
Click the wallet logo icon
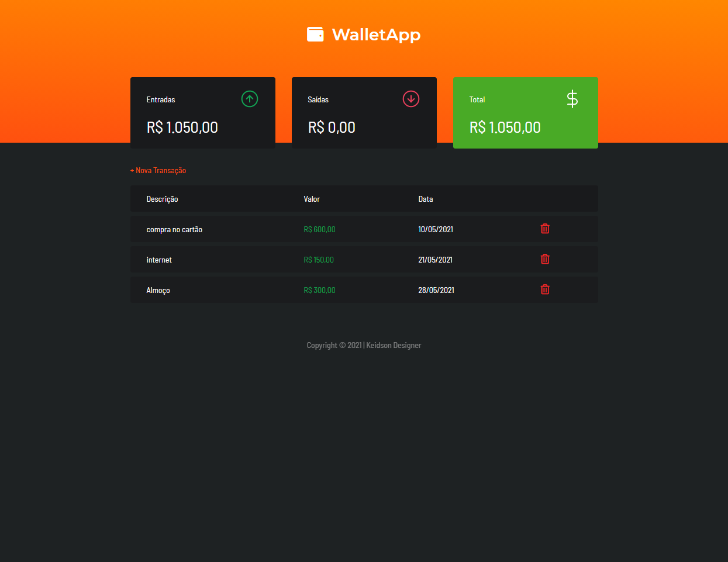(x=315, y=35)
